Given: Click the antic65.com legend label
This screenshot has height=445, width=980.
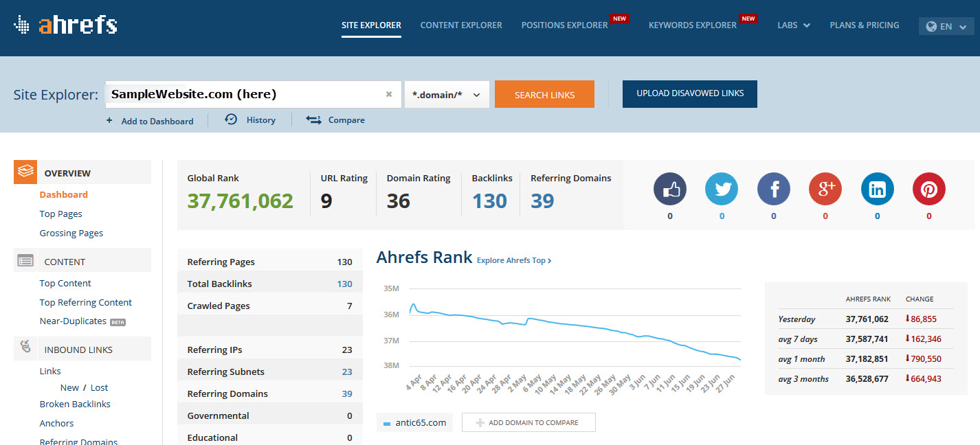Looking at the screenshot, I should click(421, 423).
